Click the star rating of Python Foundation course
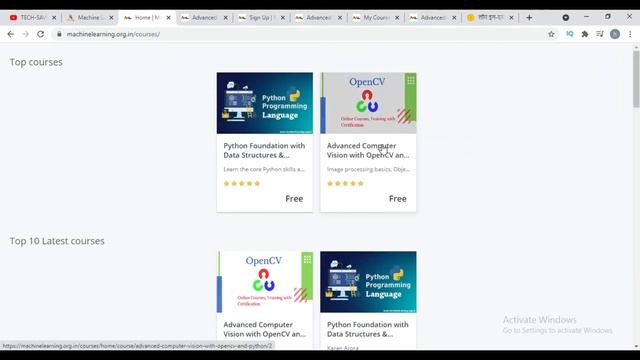The height and width of the screenshot is (360, 640). [x=242, y=183]
